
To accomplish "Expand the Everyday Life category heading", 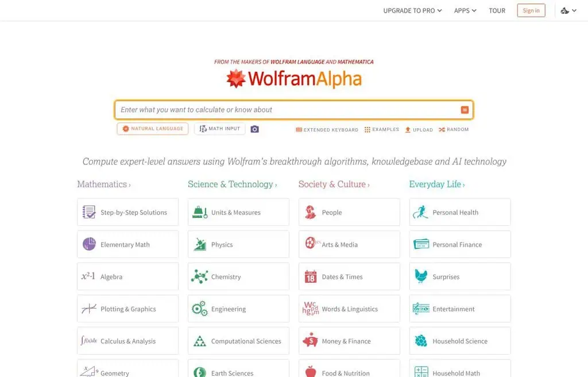I will (437, 184).
